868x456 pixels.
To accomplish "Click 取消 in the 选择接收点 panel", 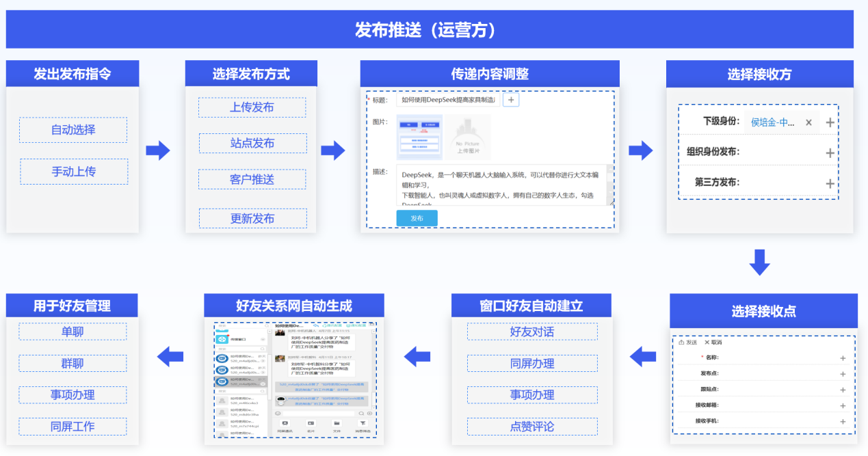I will (713, 342).
